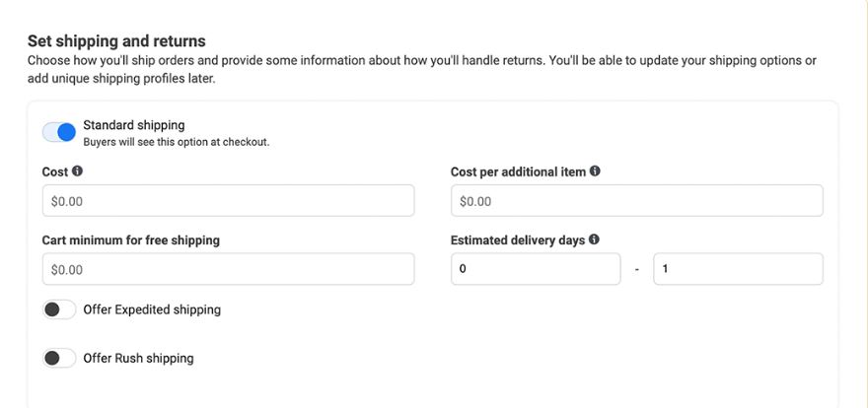868x408 pixels.
Task: Enable the Offer Rush shipping toggle
Action: tap(59, 359)
